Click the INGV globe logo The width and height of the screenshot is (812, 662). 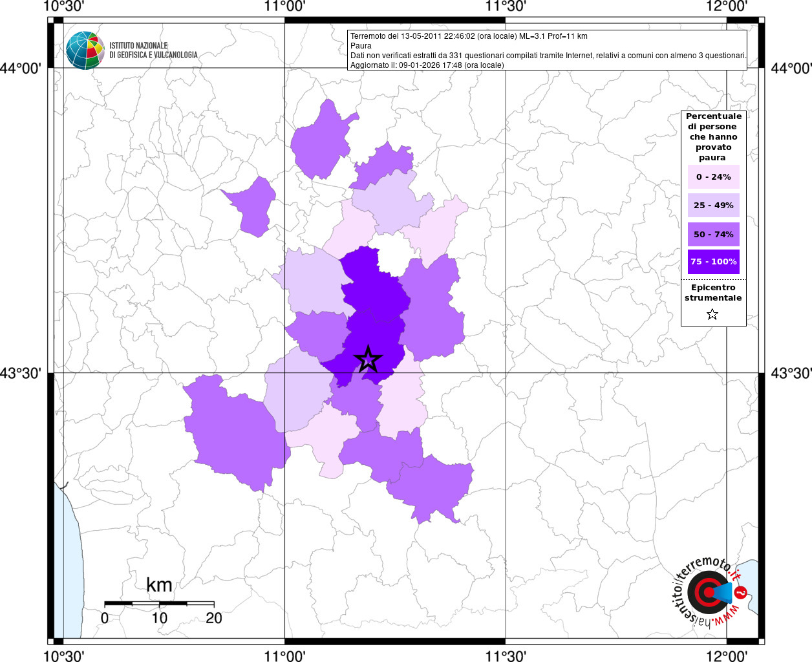85,50
